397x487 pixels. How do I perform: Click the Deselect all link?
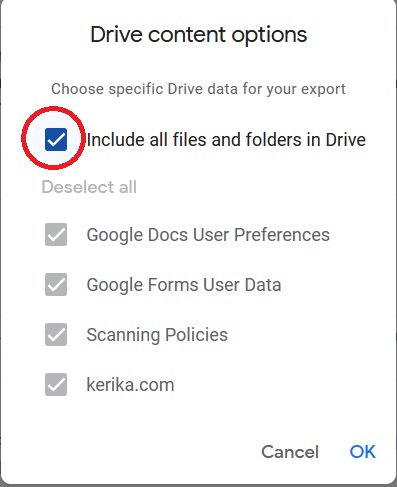pos(89,187)
